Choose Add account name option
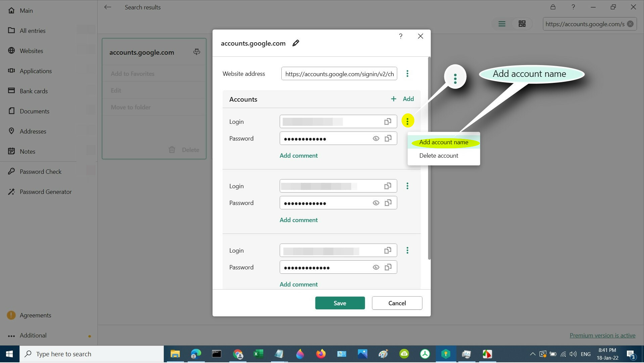This screenshot has height=363, width=644. coord(444,142)
